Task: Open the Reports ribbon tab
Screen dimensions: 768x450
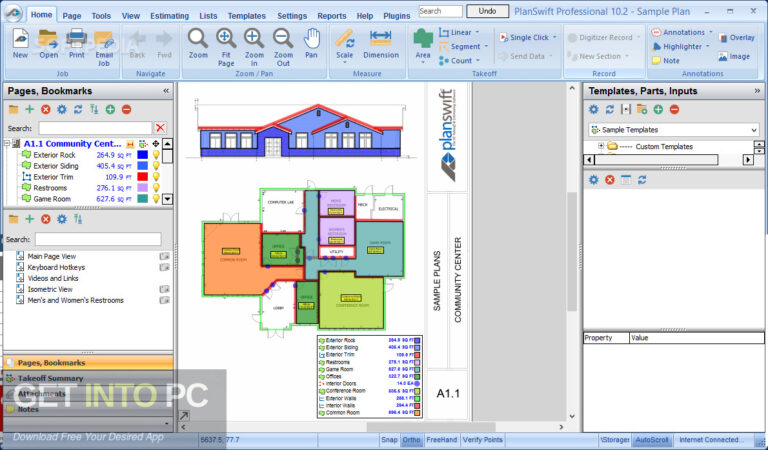Action: click(x=332, y=16)
